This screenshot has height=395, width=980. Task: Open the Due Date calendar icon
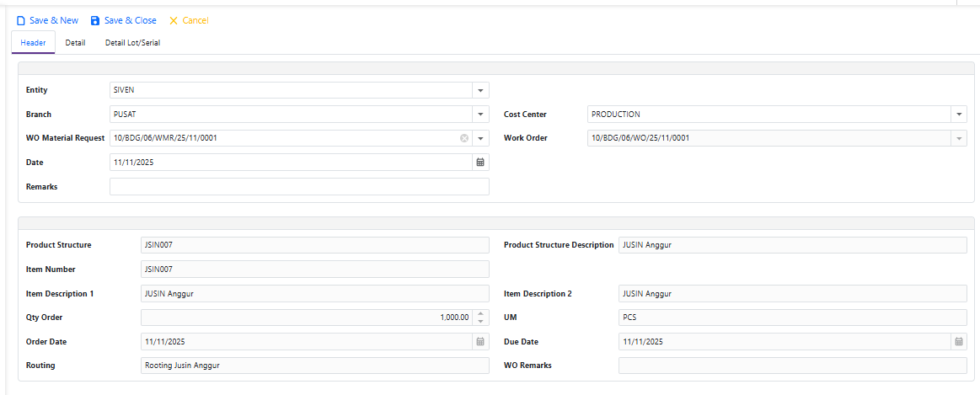point(959,342)
